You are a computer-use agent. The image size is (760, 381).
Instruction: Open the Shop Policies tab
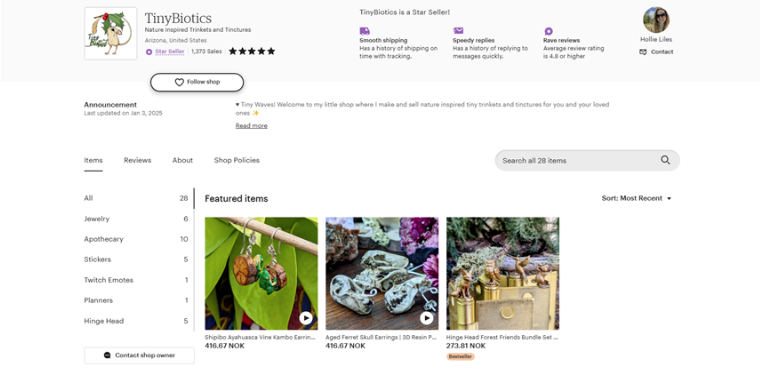[x=237, y=160]
